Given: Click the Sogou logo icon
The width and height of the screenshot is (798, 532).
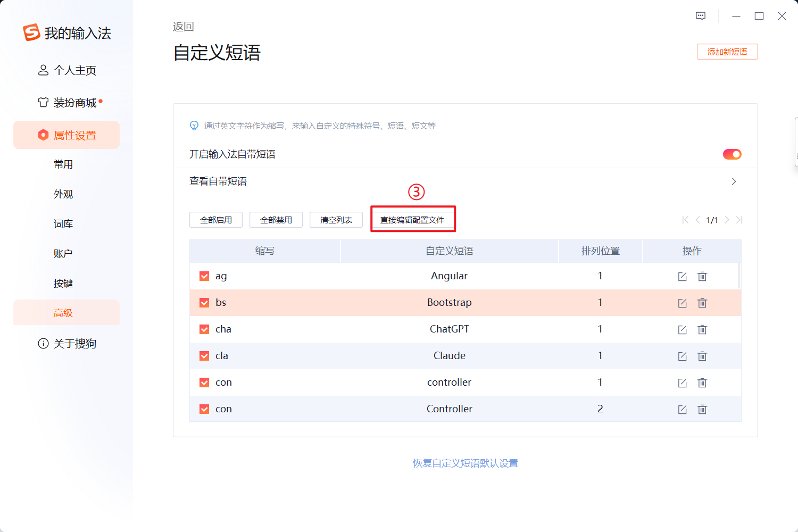Looking at the screenshot, I should point(31,32).
